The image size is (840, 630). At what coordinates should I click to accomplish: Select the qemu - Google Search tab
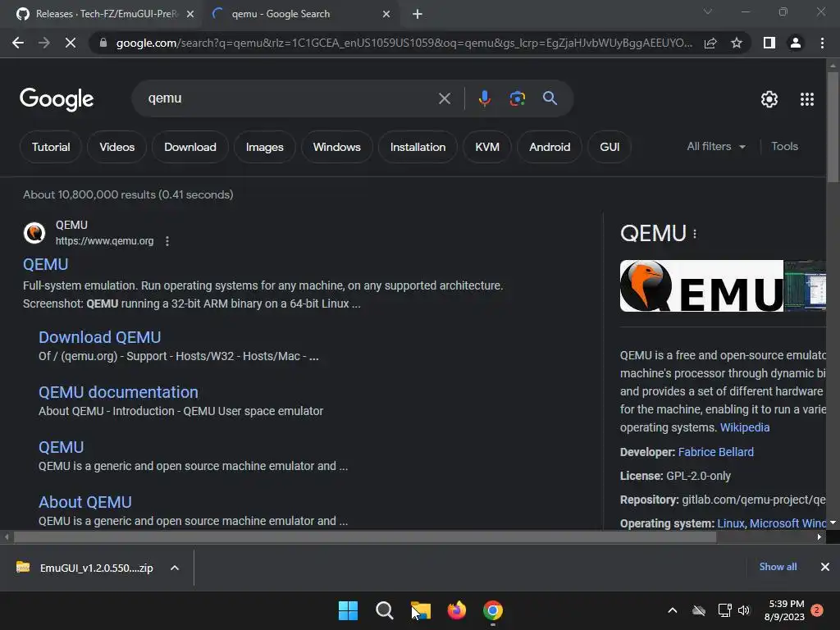coord(299,14)
